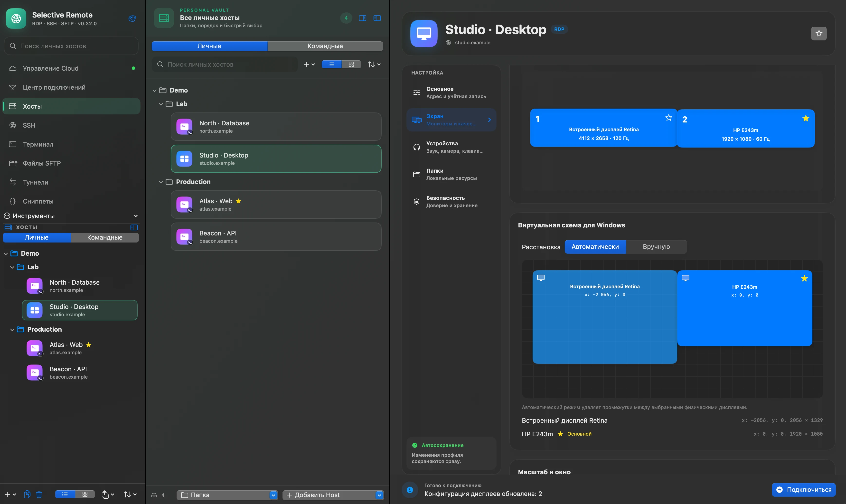
Task: Switch sidebar bottom toolbar to list view
Action: [65, 495]
